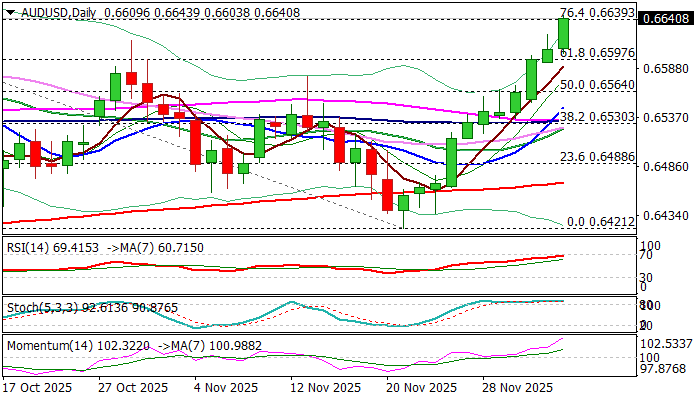
Task: Click the 20 Nov 2025 date marker
Action: (421, 388)
